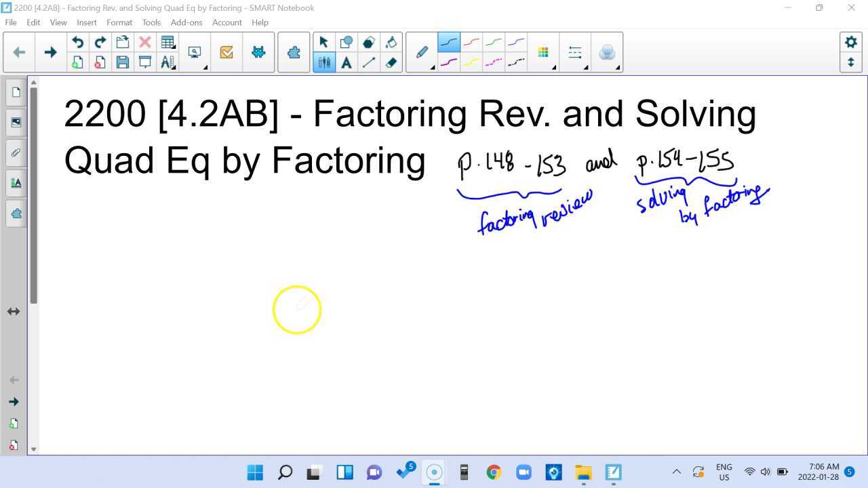Expand the line style options

click(x=574, y=52)
